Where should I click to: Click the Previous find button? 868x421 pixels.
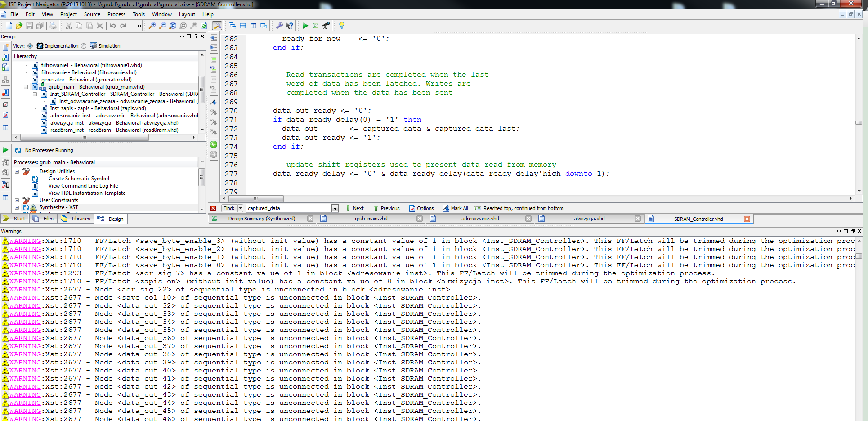(x=386, y=208)
